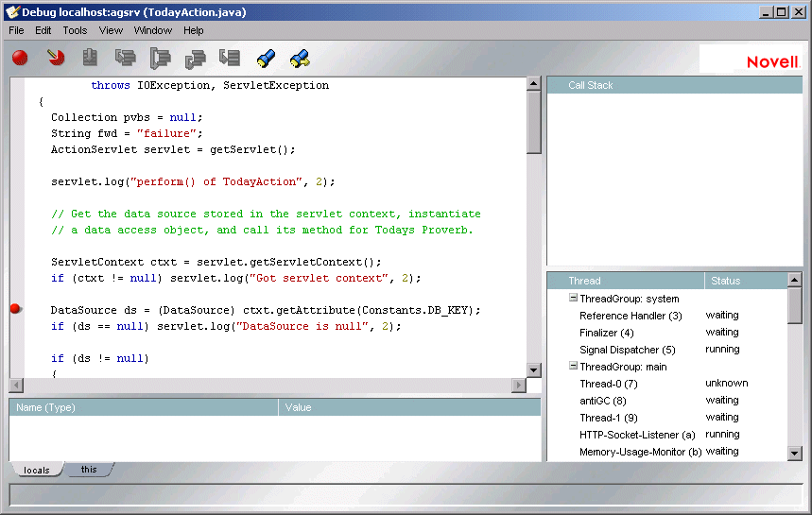Click the 'throws IOException, ServletException' line

click(210, 85)
